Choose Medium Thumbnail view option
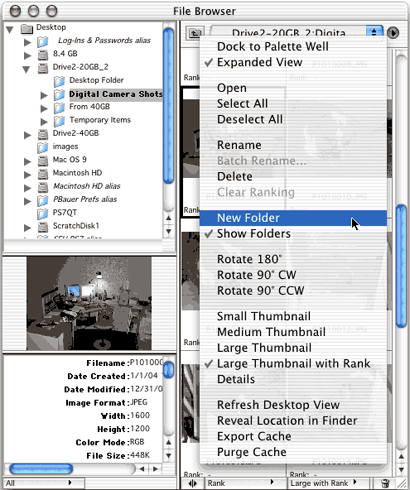This screenshot has height=490, width=410. (x=293, y=332)
